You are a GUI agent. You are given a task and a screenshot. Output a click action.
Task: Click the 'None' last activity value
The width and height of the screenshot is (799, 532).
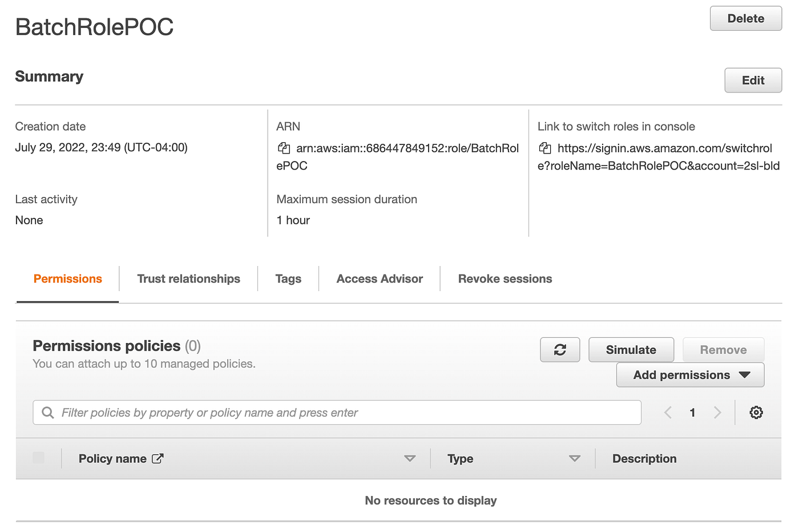(29, 220)
